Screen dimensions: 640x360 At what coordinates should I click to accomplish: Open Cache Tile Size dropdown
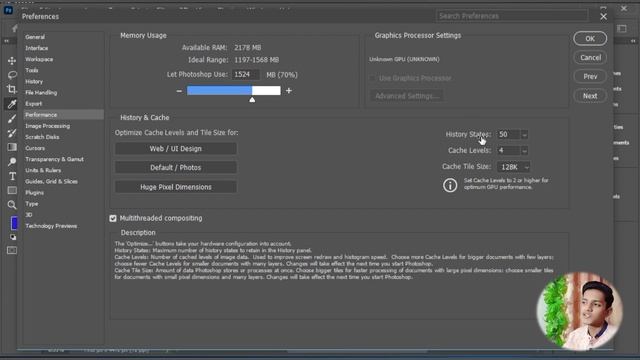[x=513, y=167]
